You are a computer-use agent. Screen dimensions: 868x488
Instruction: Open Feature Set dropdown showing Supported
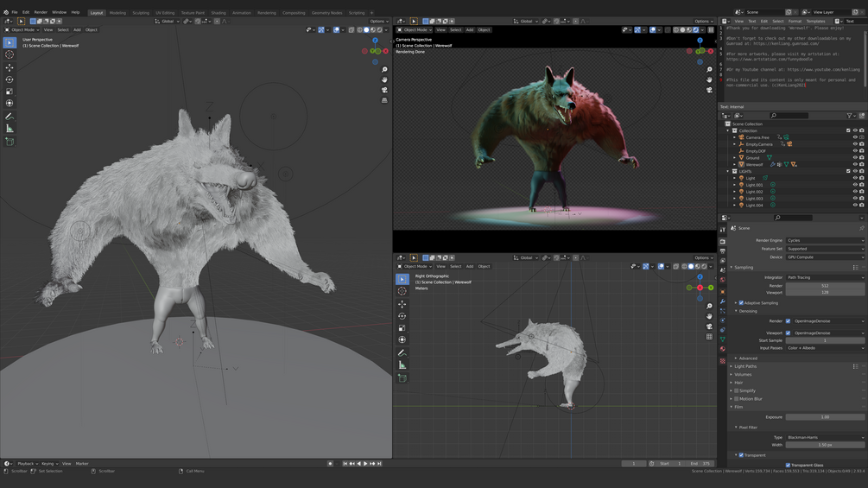point(825,249)
